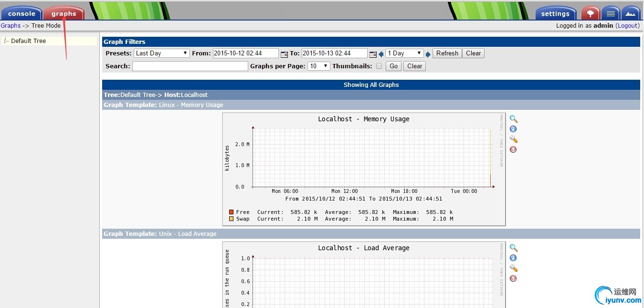Image resolution: width=644 pixels, height=308 pixels.
Task: Click Graph Template: Linux - Memory Usage heading
Action: point(371,105)
